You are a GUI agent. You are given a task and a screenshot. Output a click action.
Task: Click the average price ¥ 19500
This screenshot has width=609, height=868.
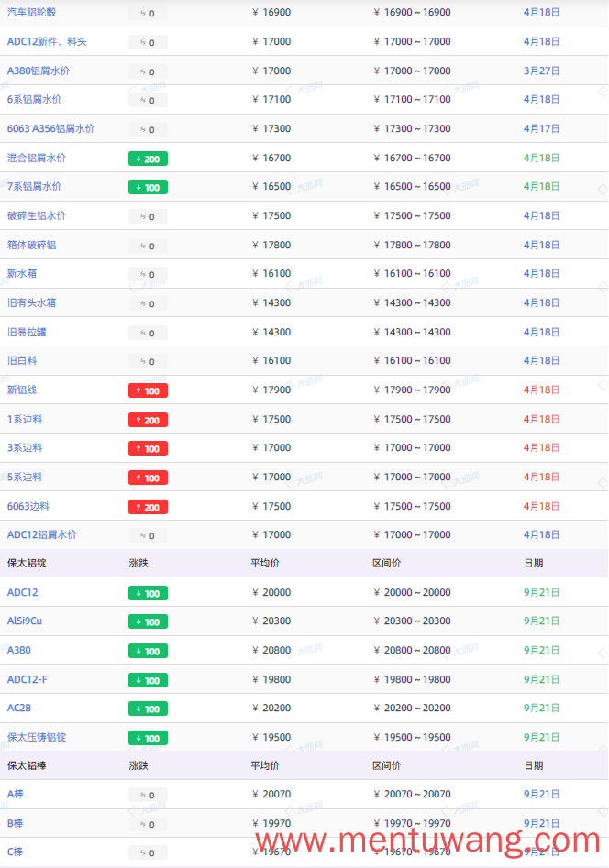(x=271, y=737)
